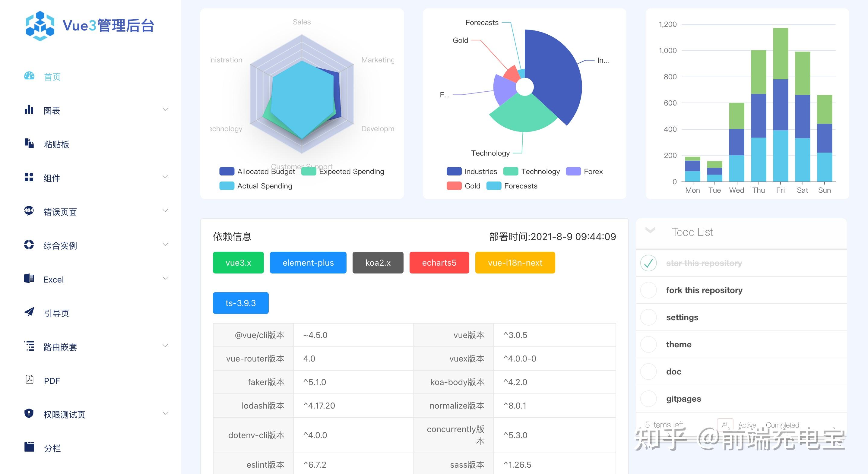Switch to the Completed todo filter

click(x=782, y=425)
